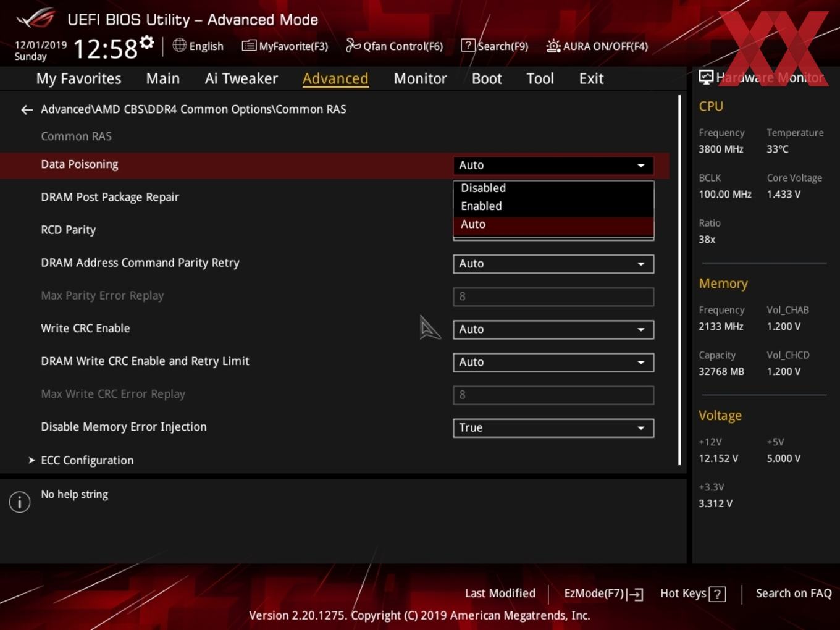Choose Enabled in Data Poisoning list
The width and height of the screenshot is (840, 630).
point(553,206)
